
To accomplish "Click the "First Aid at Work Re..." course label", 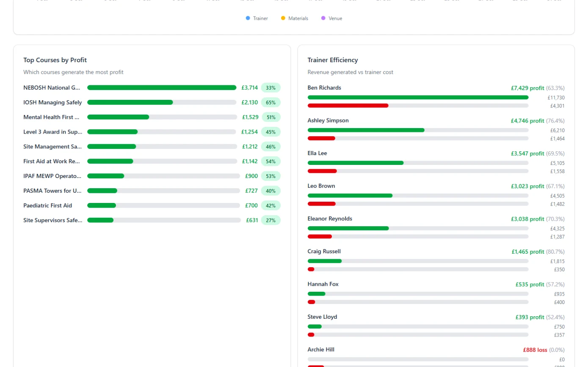I will 52,161.
